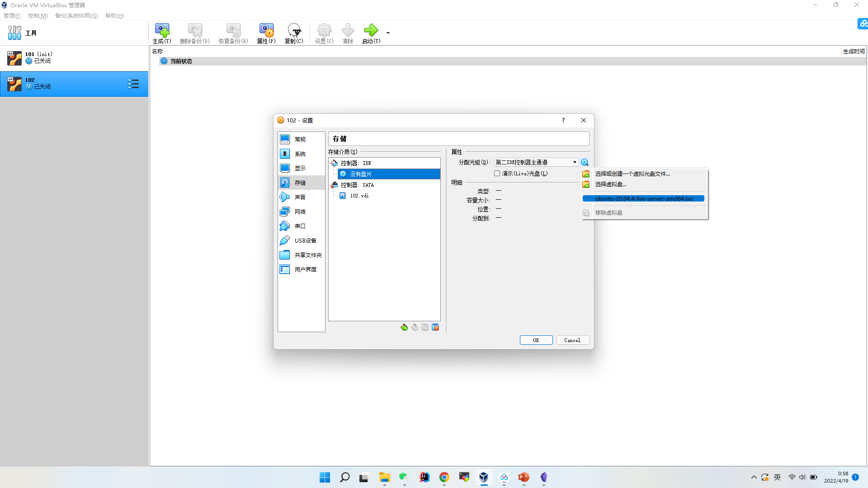Select the SATA controller in storage tree
The image size is (868, 488).
click(385, 185)
